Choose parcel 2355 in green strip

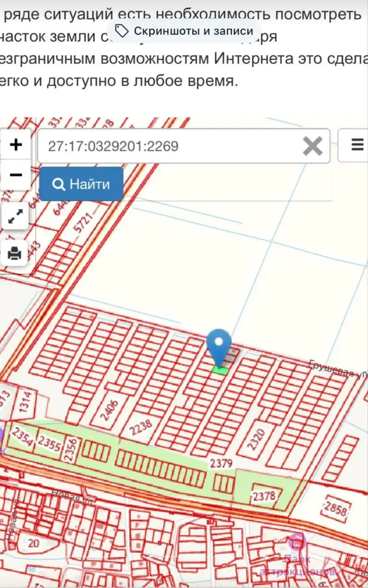pyautogui.click(x=50, y=444)
